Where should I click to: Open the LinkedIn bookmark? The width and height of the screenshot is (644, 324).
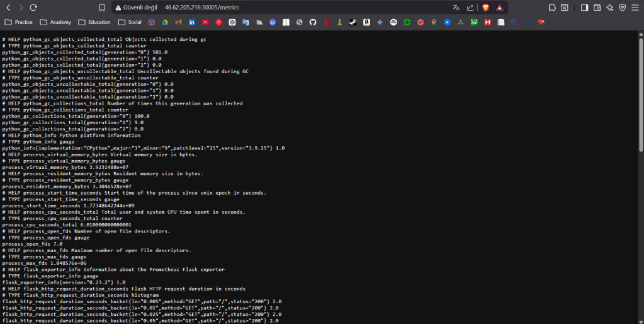coord(192,22)
